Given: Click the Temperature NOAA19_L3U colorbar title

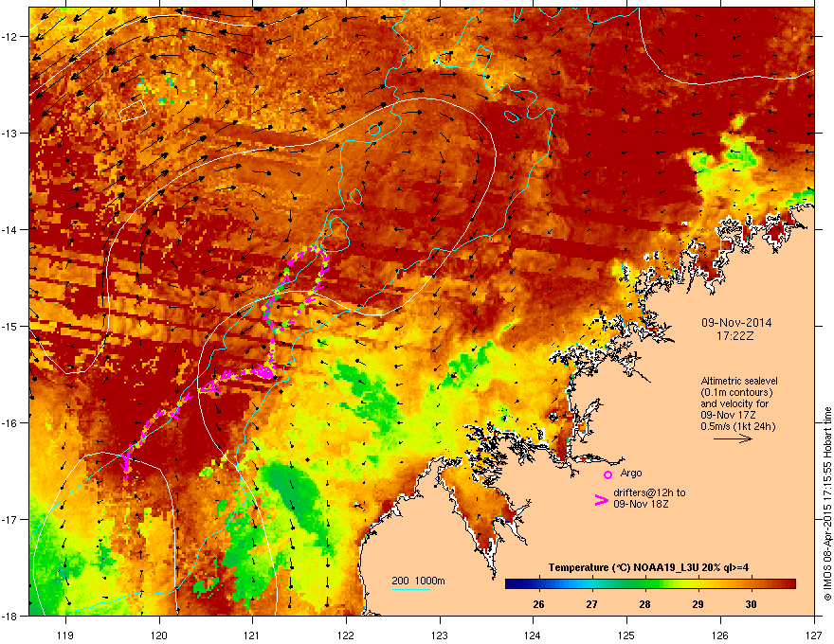Looking at the screenshot, I should click(x=648, y=567).
